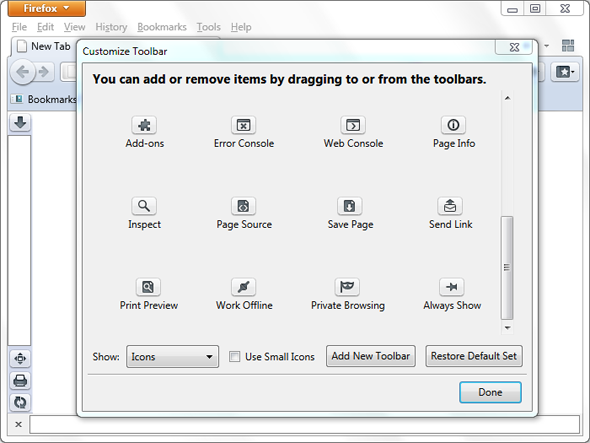This screenshot has height=443, width=590.
Task: Click scrollbar down arrow in dialog
Action: click(507, 328)
